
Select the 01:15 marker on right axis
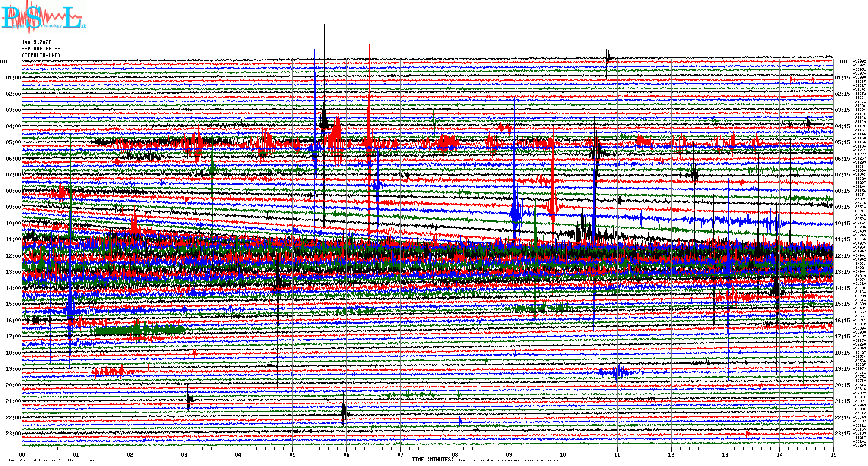pos(842,78)
